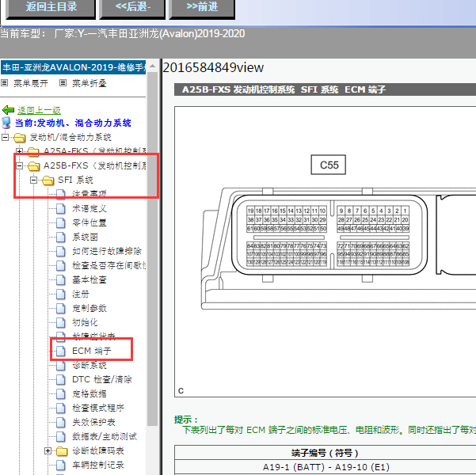Click the SFI 系统 folder icon
This screenshot has height=475, width=476.
pyautogui.click(x=48, y=180)
